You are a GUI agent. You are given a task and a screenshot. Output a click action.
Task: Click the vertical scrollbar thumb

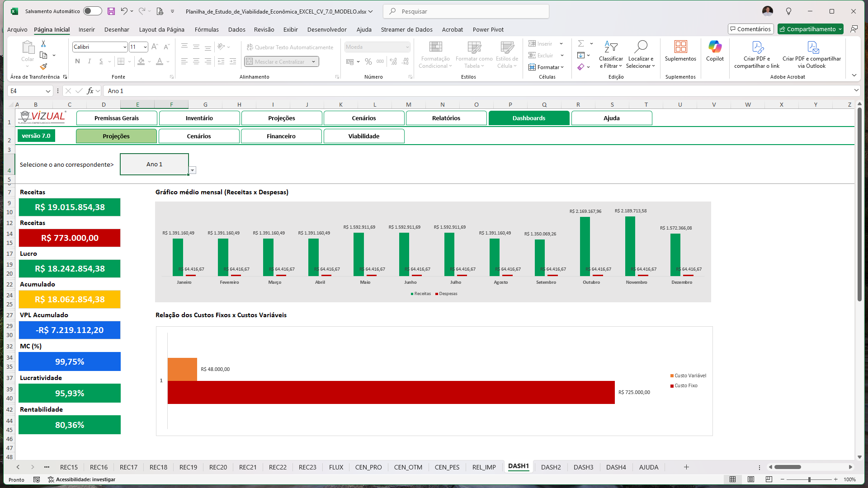859,204
